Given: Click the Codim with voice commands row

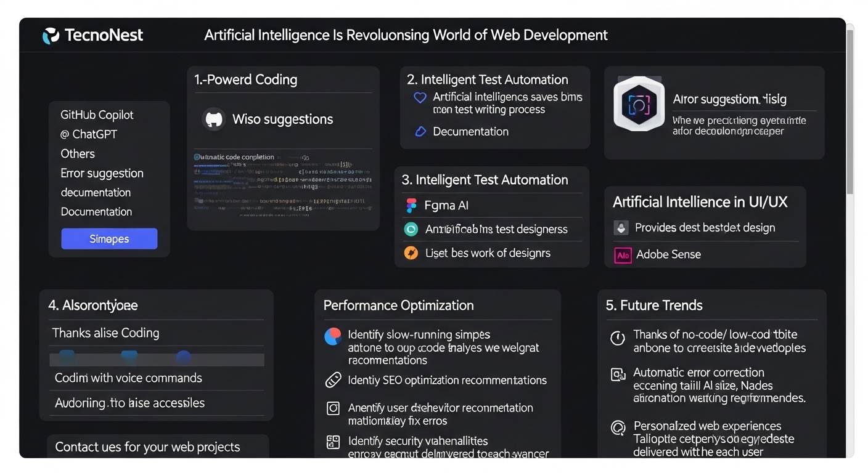Looking at the screenshot, I should (128, 378).
